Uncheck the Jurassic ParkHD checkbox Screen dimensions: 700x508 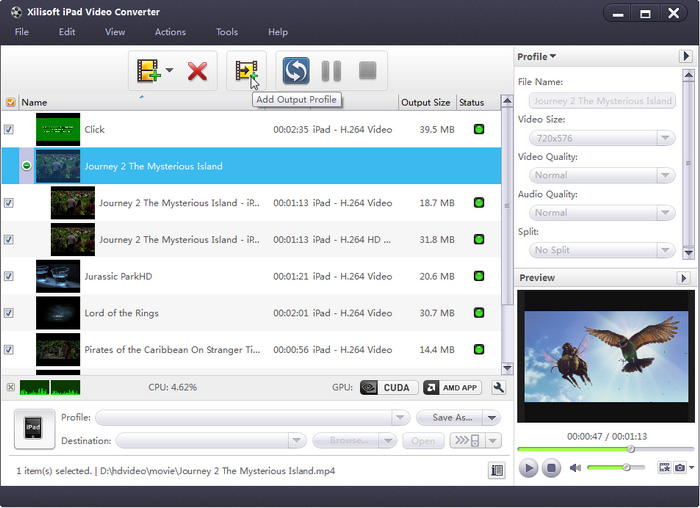[x=8, y=276]
